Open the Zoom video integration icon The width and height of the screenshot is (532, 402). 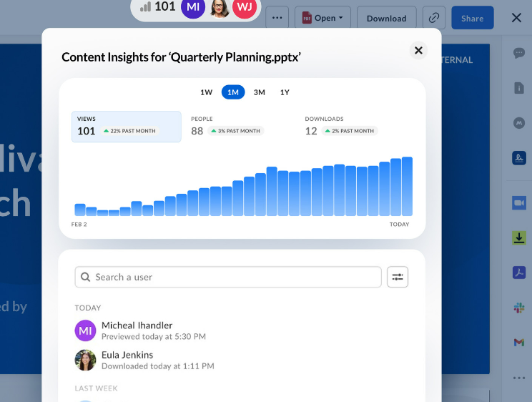519,203
